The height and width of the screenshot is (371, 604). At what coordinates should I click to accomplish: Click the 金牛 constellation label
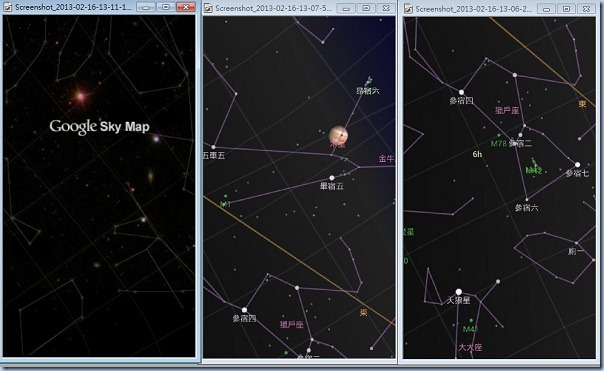[x=386, y=158]
